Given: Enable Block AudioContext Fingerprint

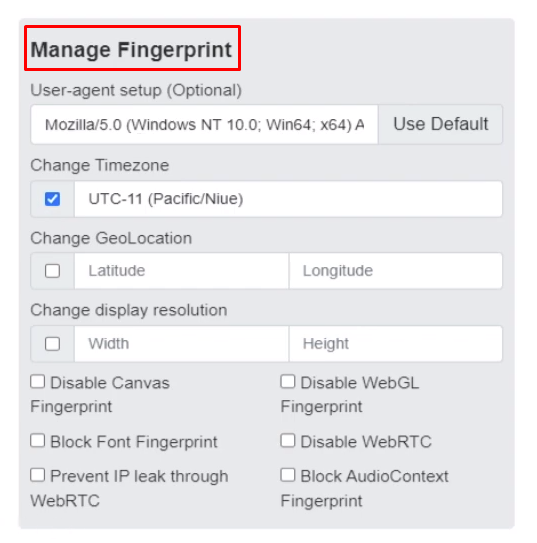Looking at the screenshot, I should click(288, 475).
